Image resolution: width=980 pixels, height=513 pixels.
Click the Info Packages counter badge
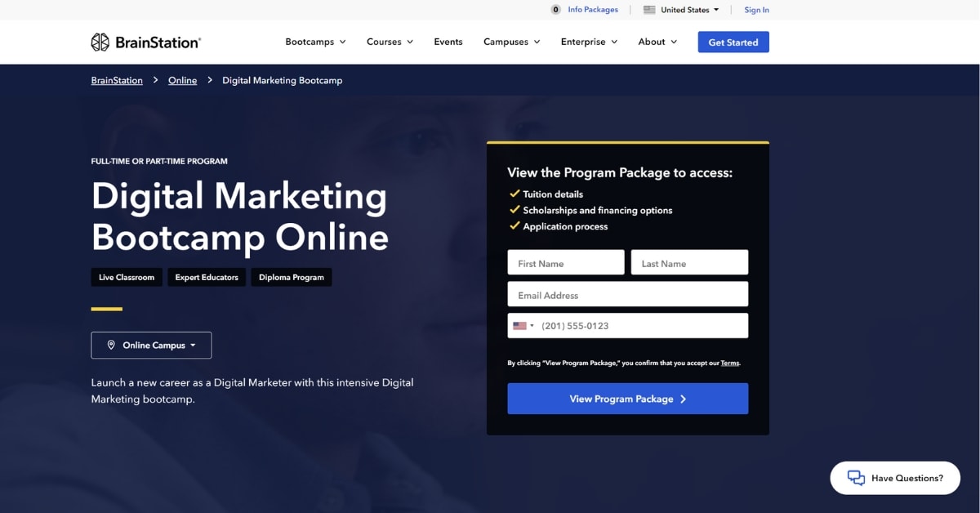(x=556, y=10)
